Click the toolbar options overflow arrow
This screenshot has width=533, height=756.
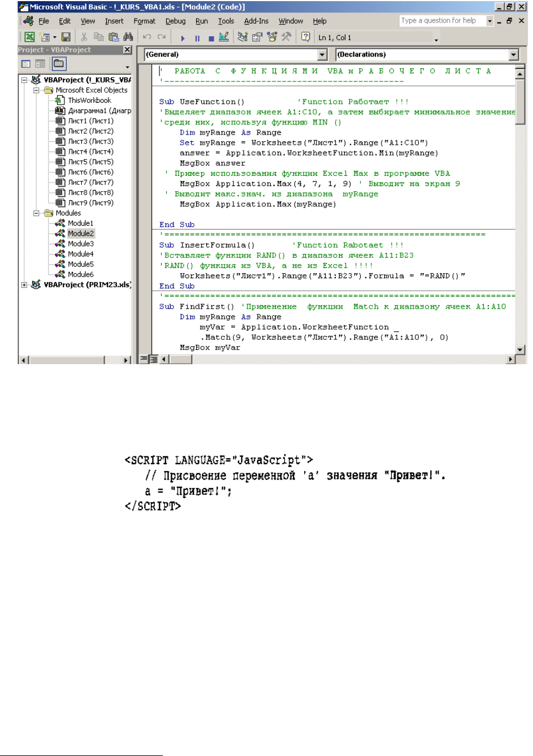pyautogui.click(x=436, y=40)
